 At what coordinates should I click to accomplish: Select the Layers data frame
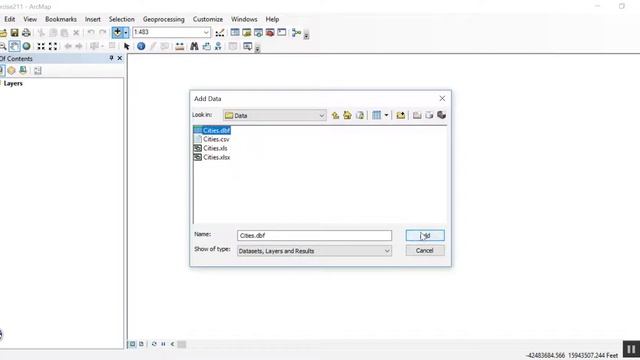point(13,83)
